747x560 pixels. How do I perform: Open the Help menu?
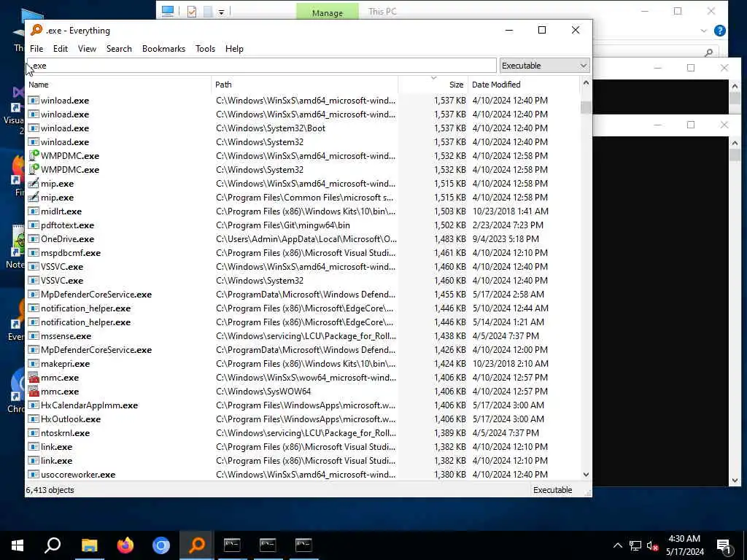click(234, 49)
